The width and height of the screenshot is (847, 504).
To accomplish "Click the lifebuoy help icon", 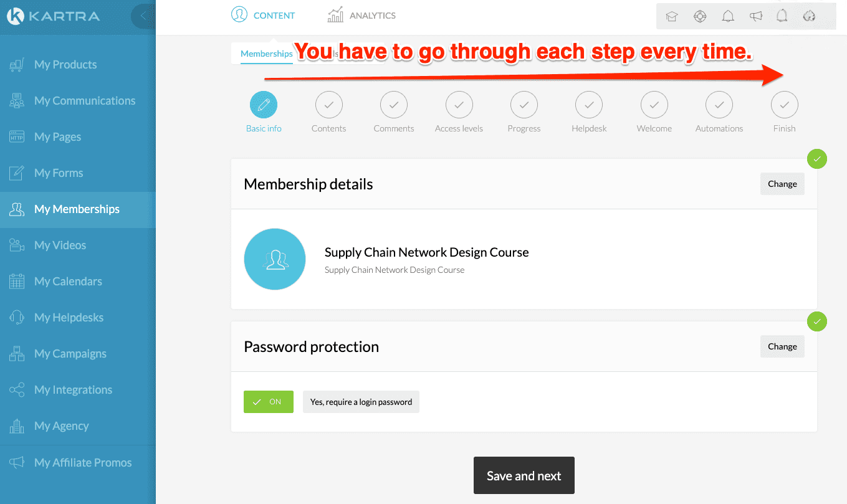I will point(700,16).
